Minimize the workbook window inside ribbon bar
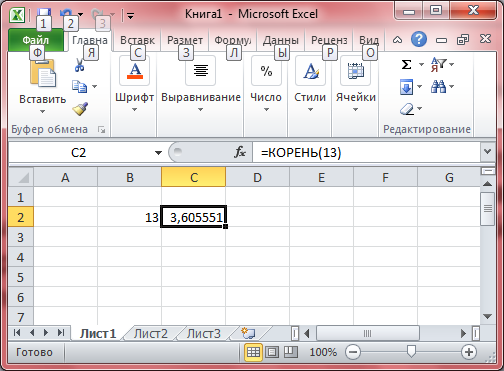504x371 pixels. click(x=441, y=40)
